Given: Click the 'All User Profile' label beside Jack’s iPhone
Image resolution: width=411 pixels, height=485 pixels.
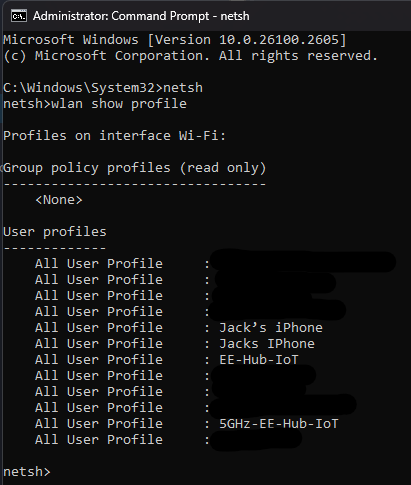Looking at the screenshot, I should [99, 328].
